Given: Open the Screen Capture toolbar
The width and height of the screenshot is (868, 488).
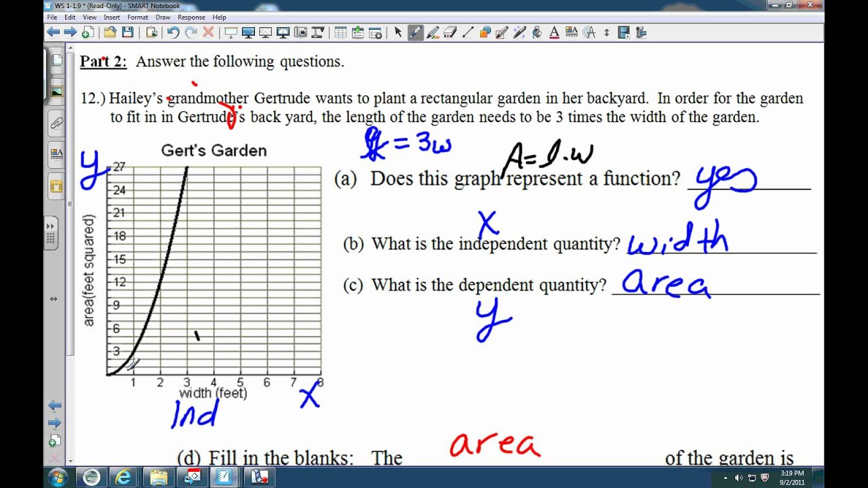Looking at the screenshot, I should (x=300, y=32).
